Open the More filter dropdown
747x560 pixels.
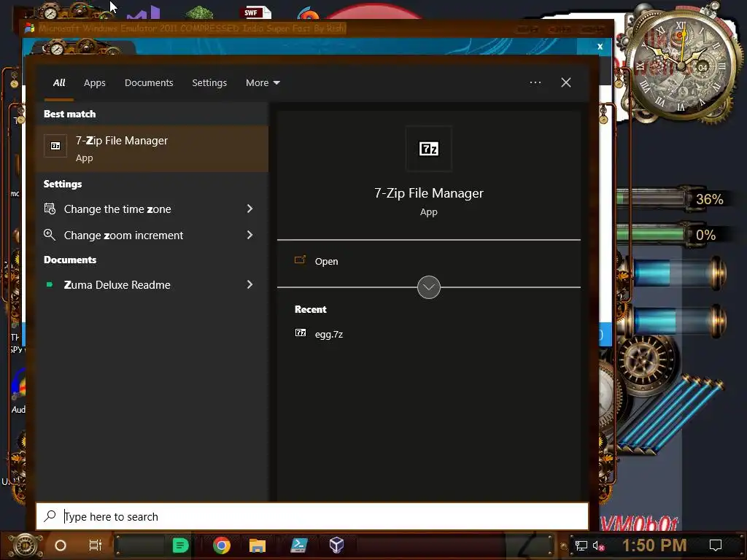tap(263, 82)
